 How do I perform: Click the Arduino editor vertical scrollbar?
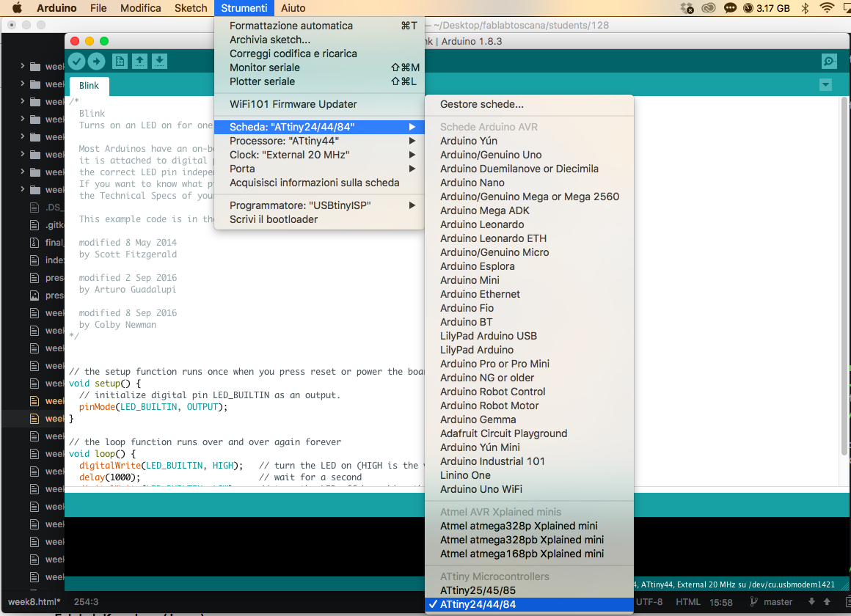pyautogui.click(x=844, y=276)
